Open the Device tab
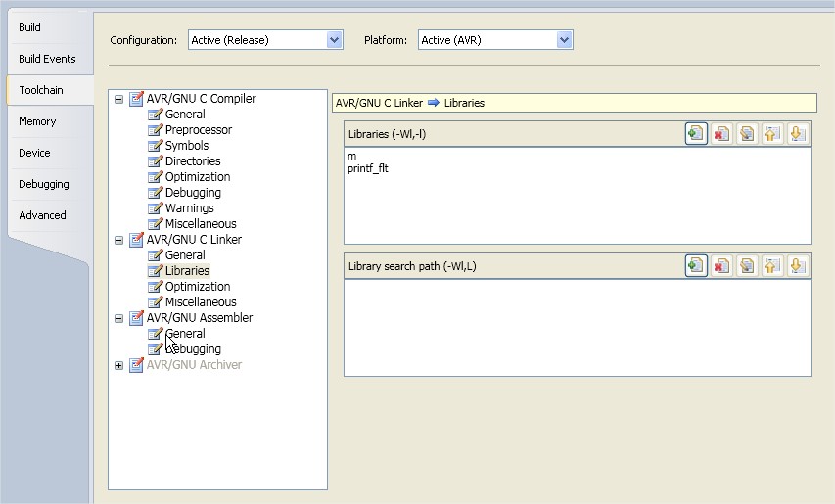 pos(34,153)
